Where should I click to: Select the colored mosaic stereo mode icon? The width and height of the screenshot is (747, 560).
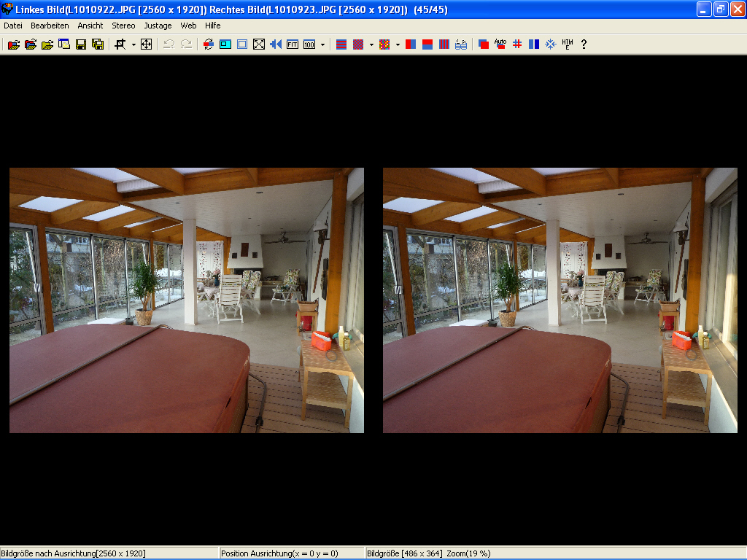point(384,44)
